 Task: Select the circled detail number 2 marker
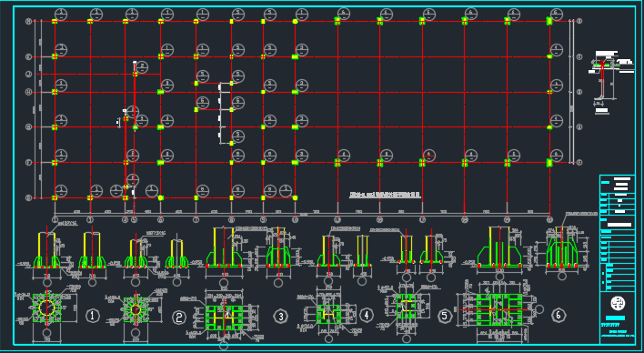click(178, 317)
